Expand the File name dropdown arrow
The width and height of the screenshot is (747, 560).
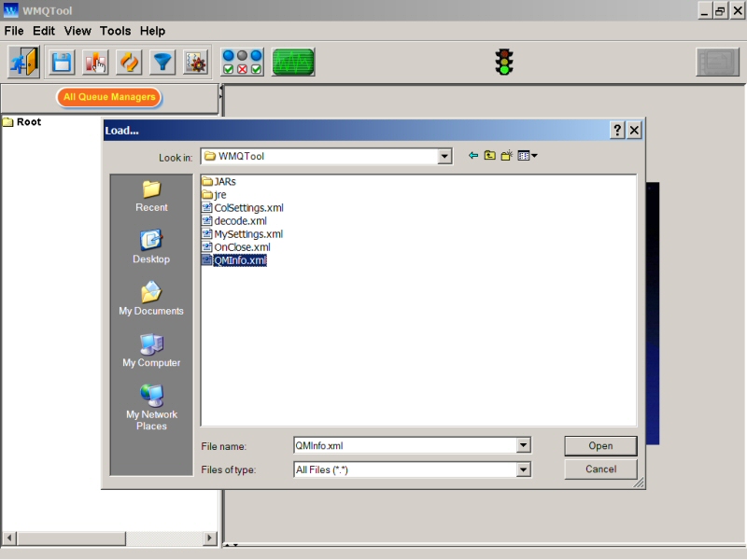[523, 445]
